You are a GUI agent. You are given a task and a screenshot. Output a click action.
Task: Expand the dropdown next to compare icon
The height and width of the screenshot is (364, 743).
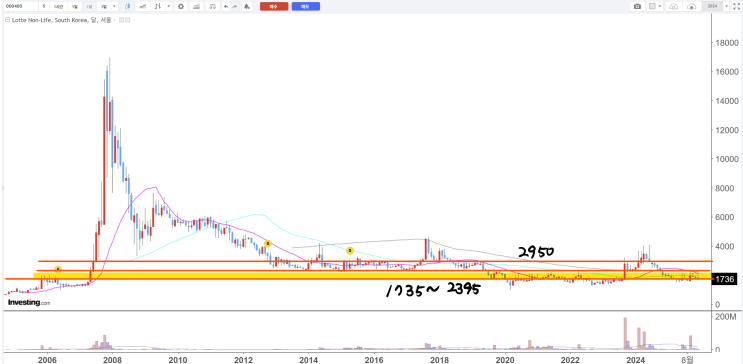pyautogui.click(x=169, y=7)
